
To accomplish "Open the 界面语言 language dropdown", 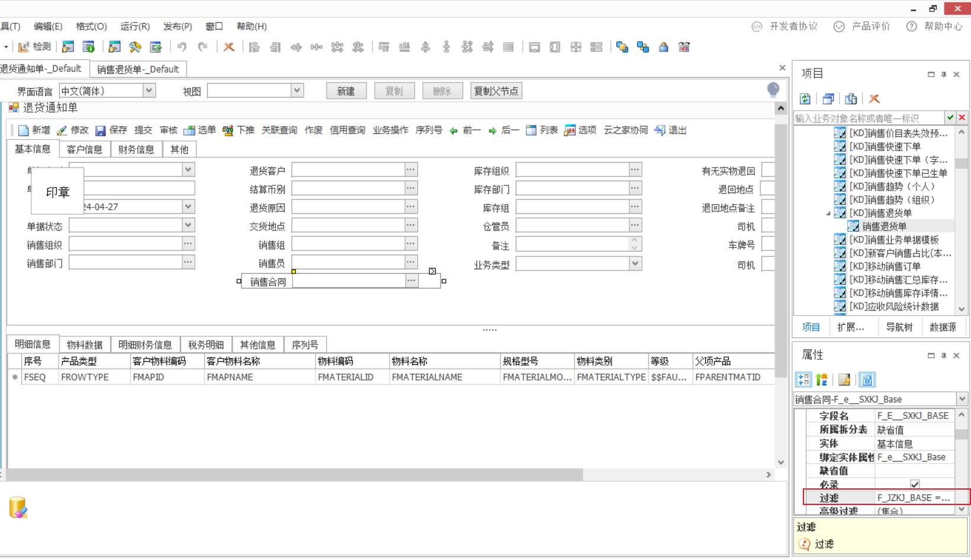I will [x=149, y=91].
